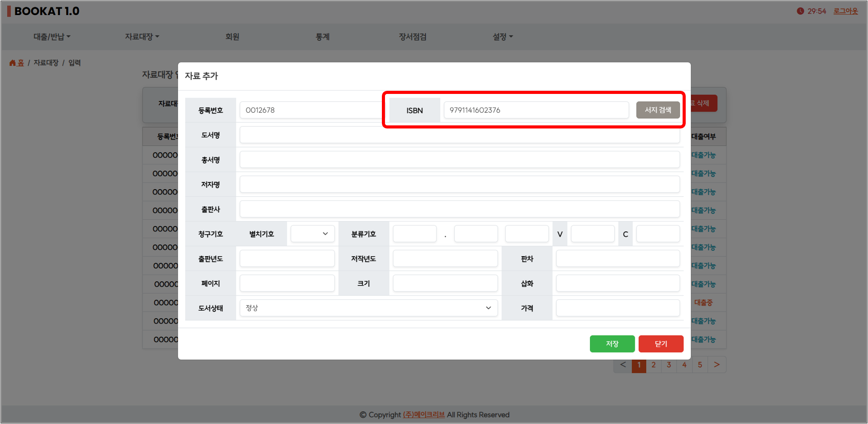Expand the 설정 menu
This screenshot has width=868, height=424.
[502, 37]
